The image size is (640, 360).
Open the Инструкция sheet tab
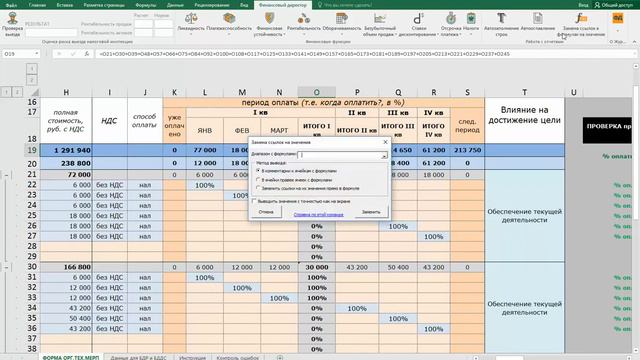pos(192,358)
